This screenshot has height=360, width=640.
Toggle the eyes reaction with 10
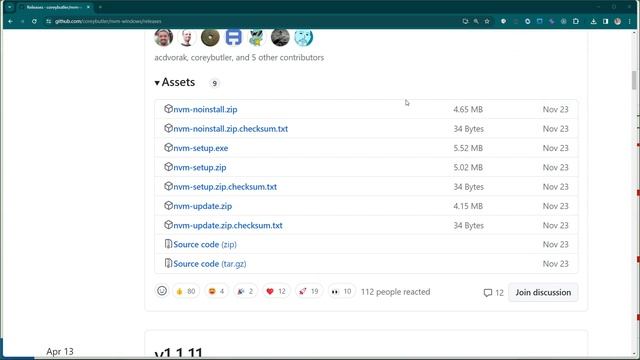[x=342, y=291]
